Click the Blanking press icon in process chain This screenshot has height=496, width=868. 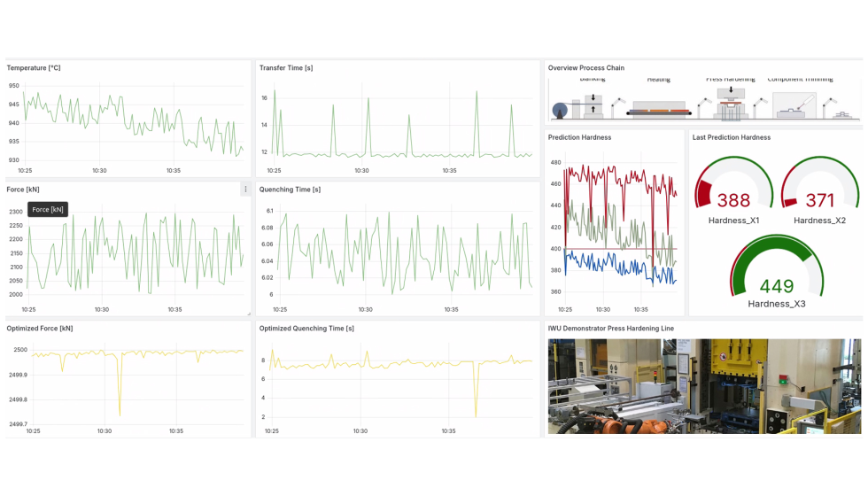[593, 104]
